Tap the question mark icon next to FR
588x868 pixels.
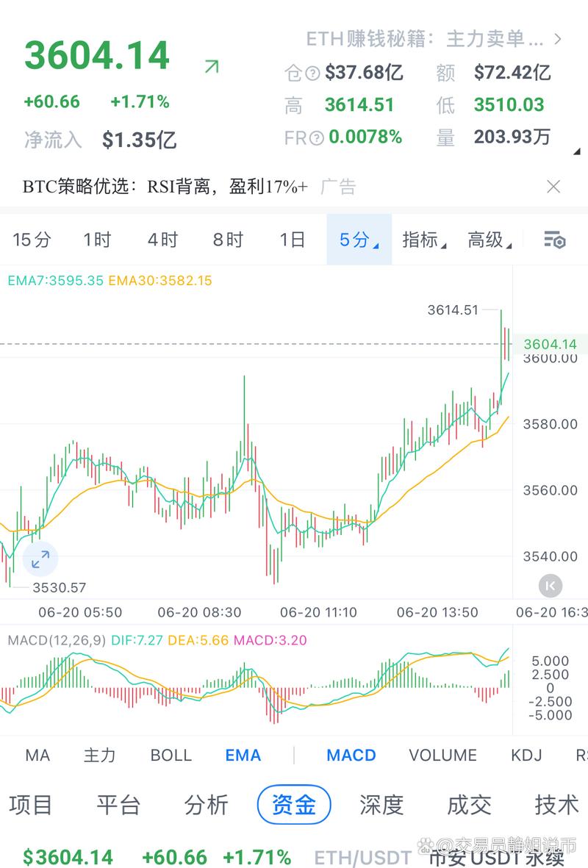pyautogui.click(x=316, y=138)
